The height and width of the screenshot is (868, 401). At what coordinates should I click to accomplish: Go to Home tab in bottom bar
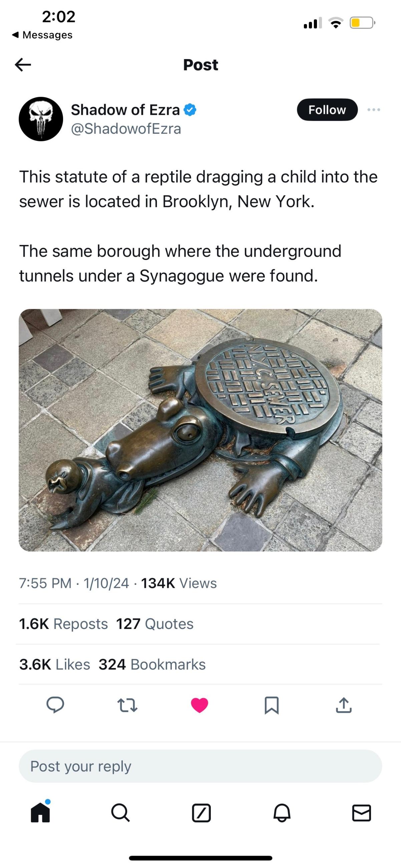pos(41,812)
